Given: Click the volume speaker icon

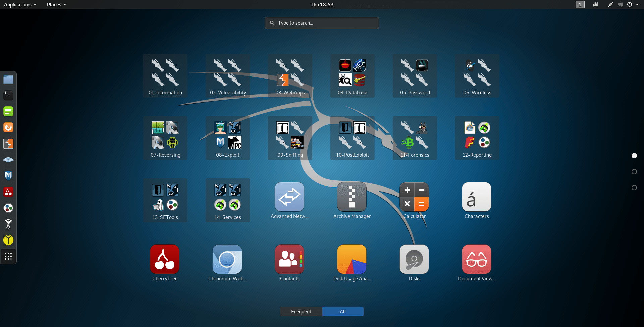Looking at the screenshot, I should click(620, 4).
